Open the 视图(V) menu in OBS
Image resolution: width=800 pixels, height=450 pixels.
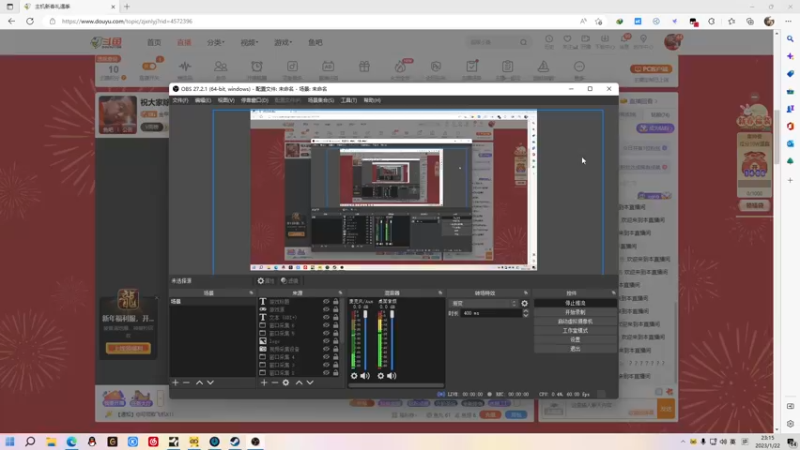[226, 100]
